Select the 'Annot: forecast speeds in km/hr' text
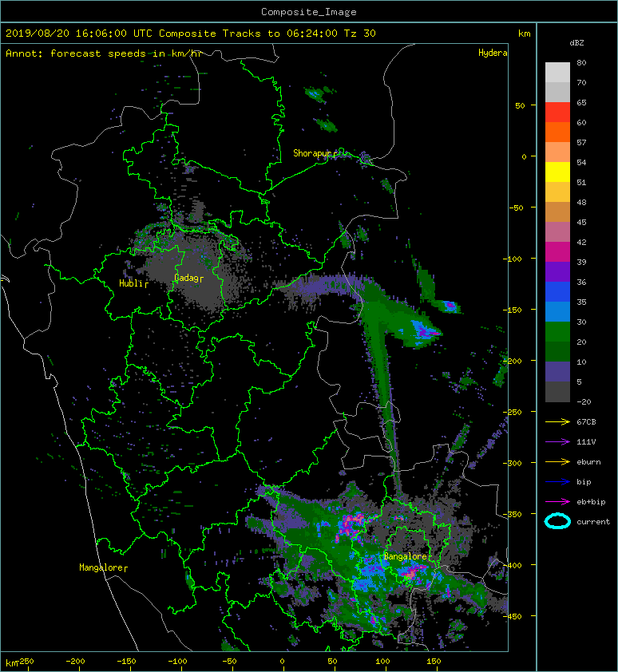The image size is (618, 672). pos(104,53)
